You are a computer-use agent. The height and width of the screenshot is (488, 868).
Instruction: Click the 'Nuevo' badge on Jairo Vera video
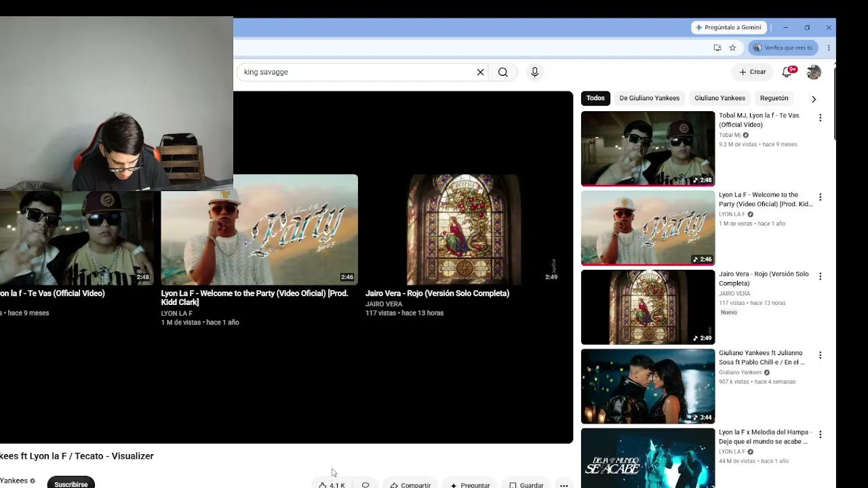coord(728,312)
